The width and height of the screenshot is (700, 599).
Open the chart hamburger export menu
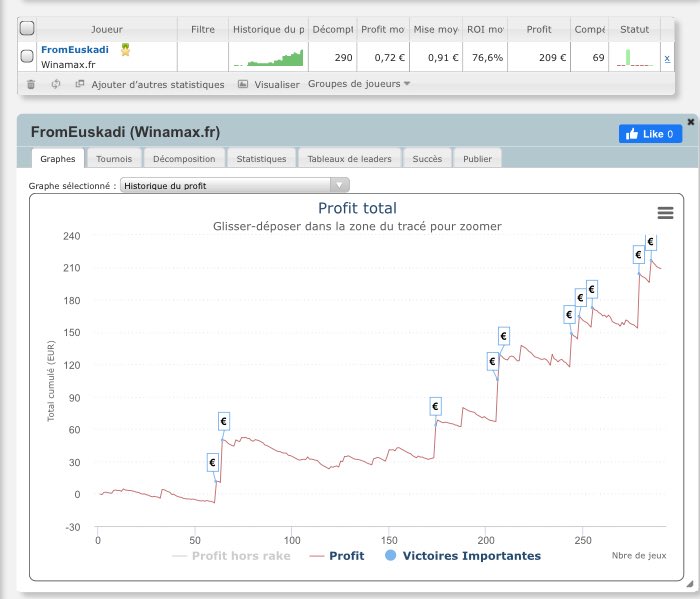pos(665,213)
